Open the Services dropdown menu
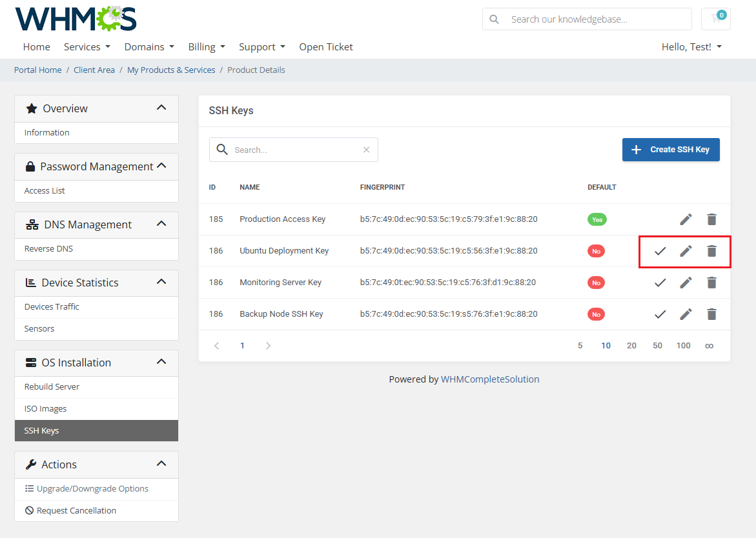The image size is (756, 538). pos(87,46)
